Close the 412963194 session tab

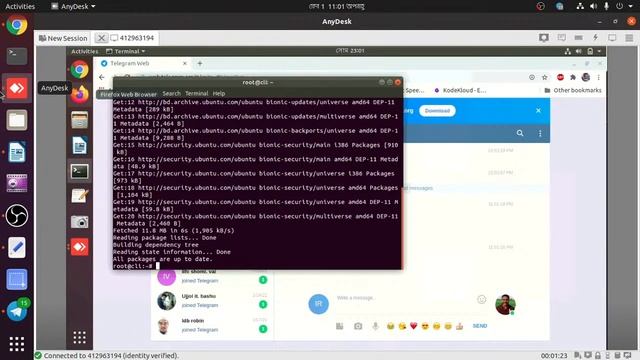click(101, 38)
